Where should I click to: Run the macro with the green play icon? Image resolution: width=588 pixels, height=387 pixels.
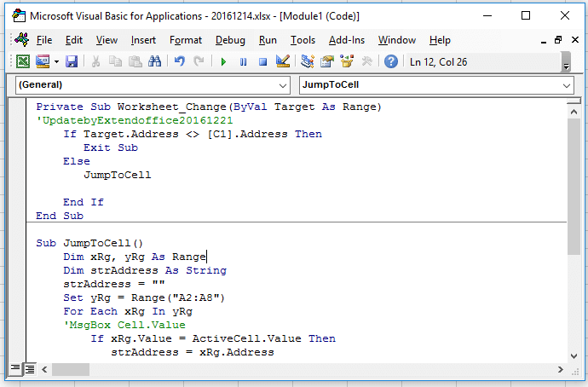pyautogui.click(x=223, y=61)
